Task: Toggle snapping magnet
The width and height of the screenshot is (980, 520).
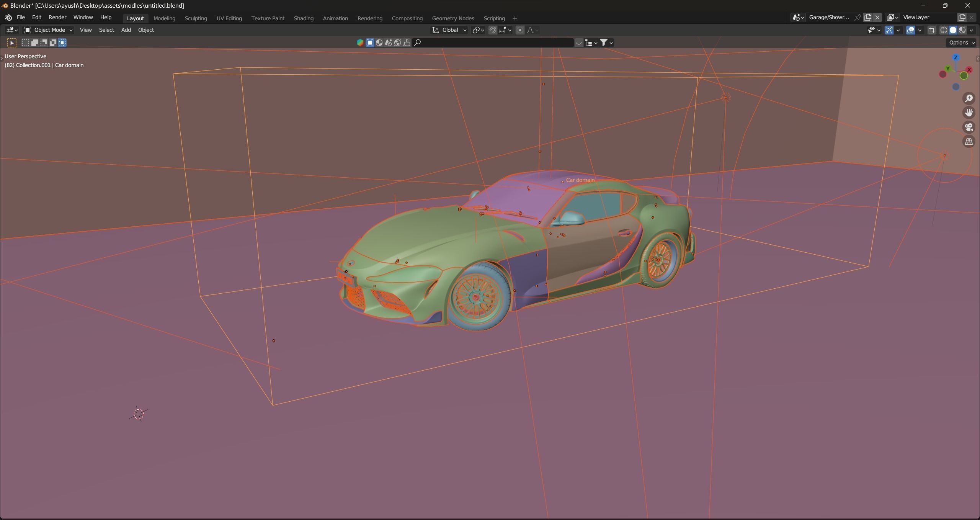Action: [x=493, y=30]
